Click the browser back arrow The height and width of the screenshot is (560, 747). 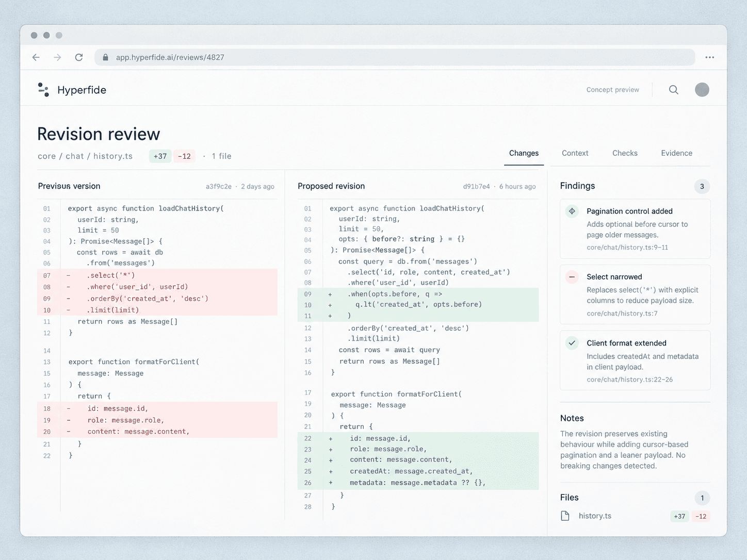36,57
